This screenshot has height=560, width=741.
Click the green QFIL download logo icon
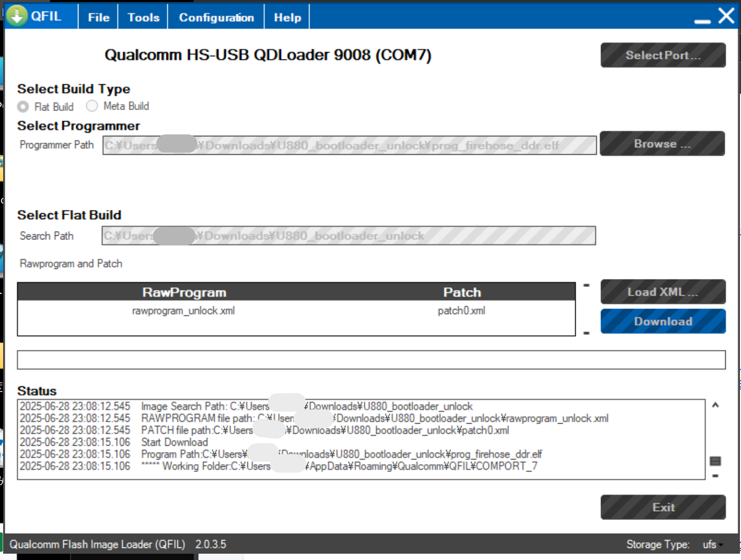17,16
